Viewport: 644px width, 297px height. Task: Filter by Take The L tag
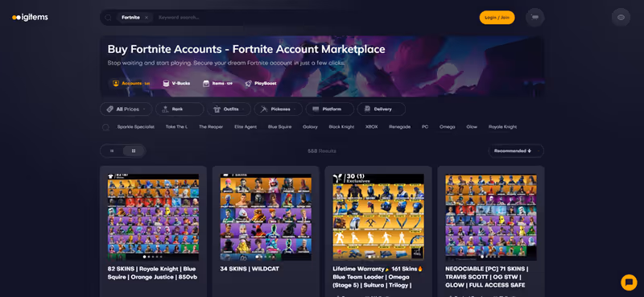pyautogui.click(x=176, y=127)
